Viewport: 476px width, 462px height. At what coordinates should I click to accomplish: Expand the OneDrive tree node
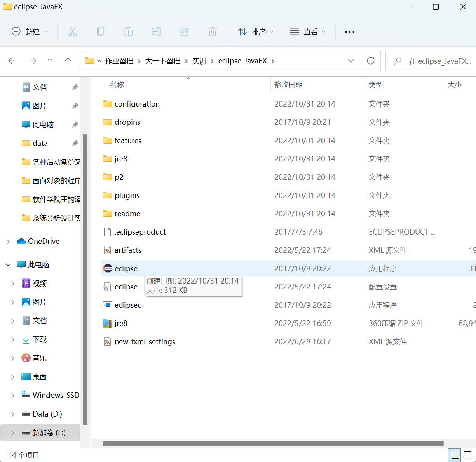point(8,241)
